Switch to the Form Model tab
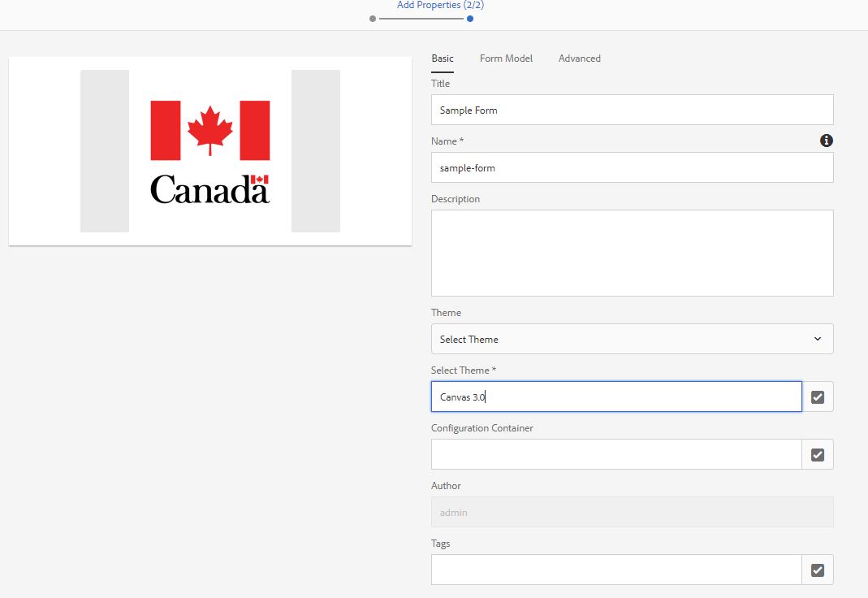The width and height of the screenshot is (868, 598). click(x=506, y=58)
